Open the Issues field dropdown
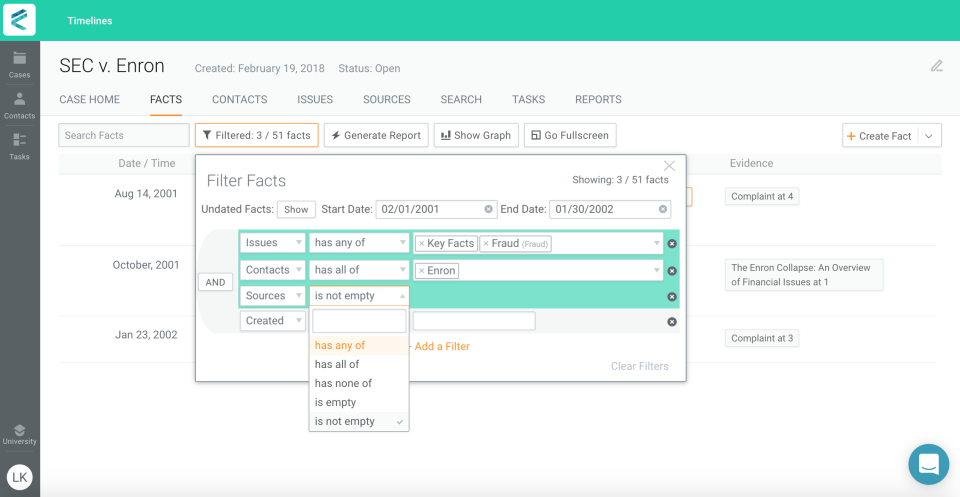This screenshot has height=497, width=960. (x=272, y=243)
